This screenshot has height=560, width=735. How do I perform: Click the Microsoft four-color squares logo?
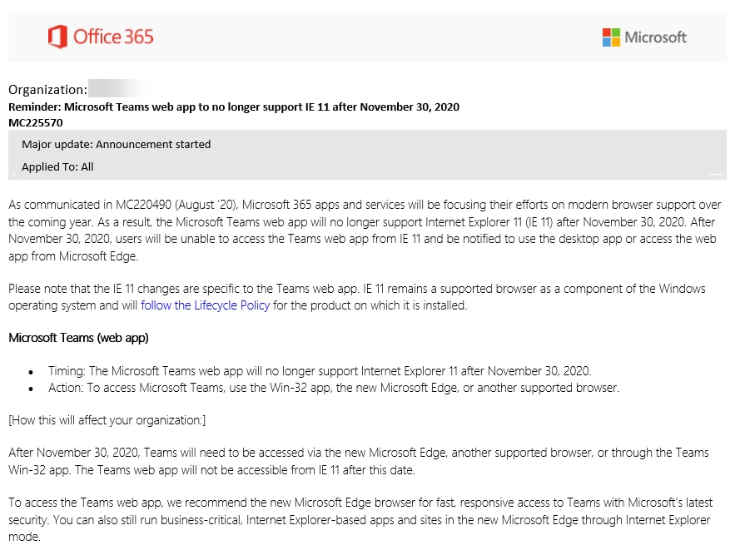tap(611, 37)
